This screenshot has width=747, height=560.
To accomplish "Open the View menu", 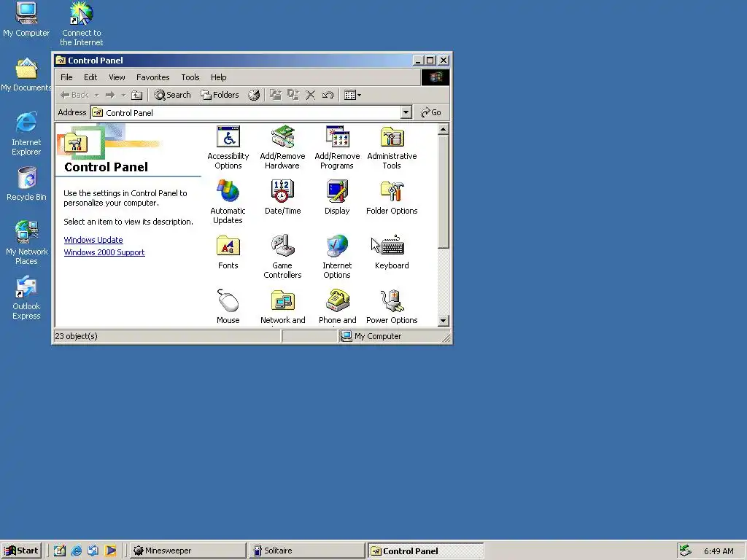I will pyautogui.click(x=117, y=77).
